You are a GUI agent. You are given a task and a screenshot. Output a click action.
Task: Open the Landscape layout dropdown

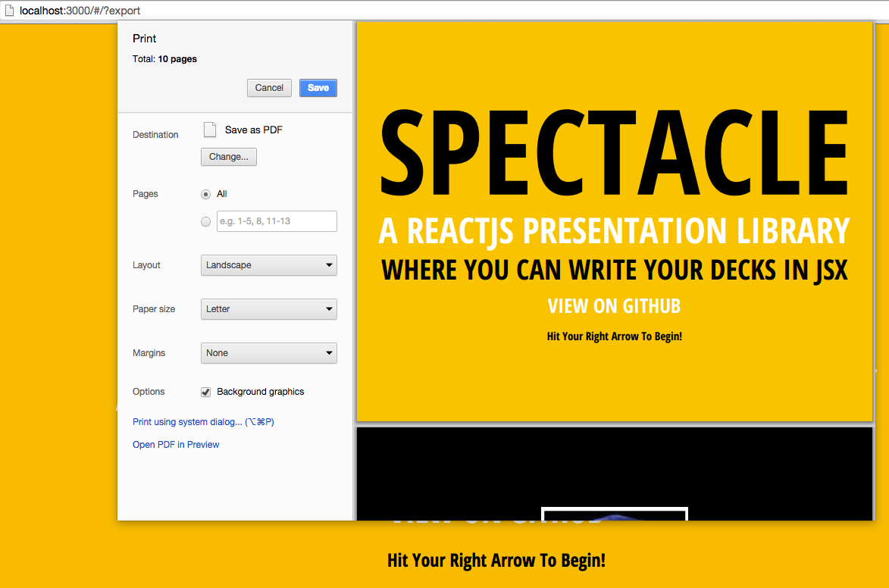[269, 264]
